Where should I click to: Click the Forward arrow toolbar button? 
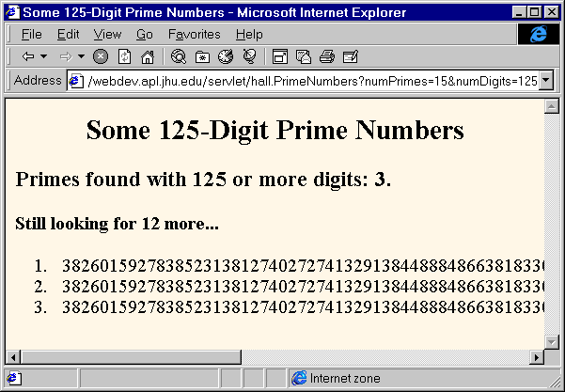click(x=66, y=56)
